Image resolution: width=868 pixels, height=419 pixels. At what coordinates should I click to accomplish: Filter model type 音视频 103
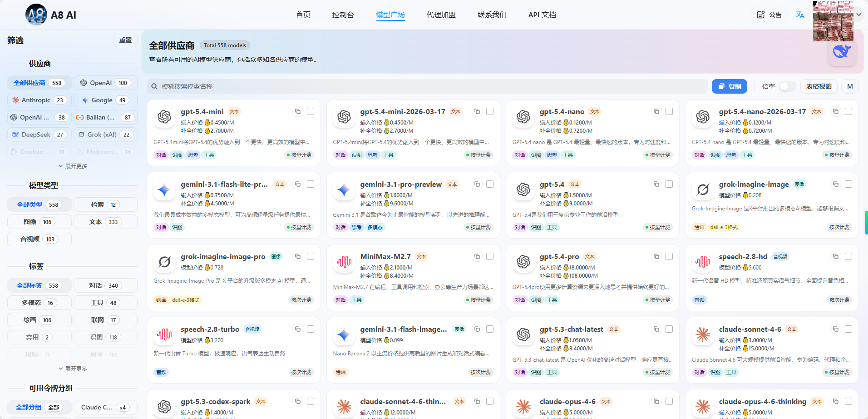[x=39, y=239]
